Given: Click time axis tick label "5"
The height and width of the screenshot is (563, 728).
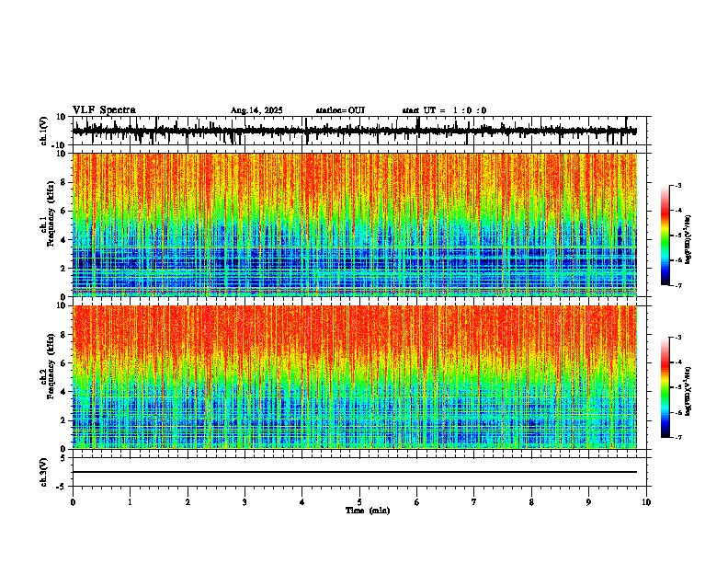Looking at the screenshot, I should coord(359,502).
